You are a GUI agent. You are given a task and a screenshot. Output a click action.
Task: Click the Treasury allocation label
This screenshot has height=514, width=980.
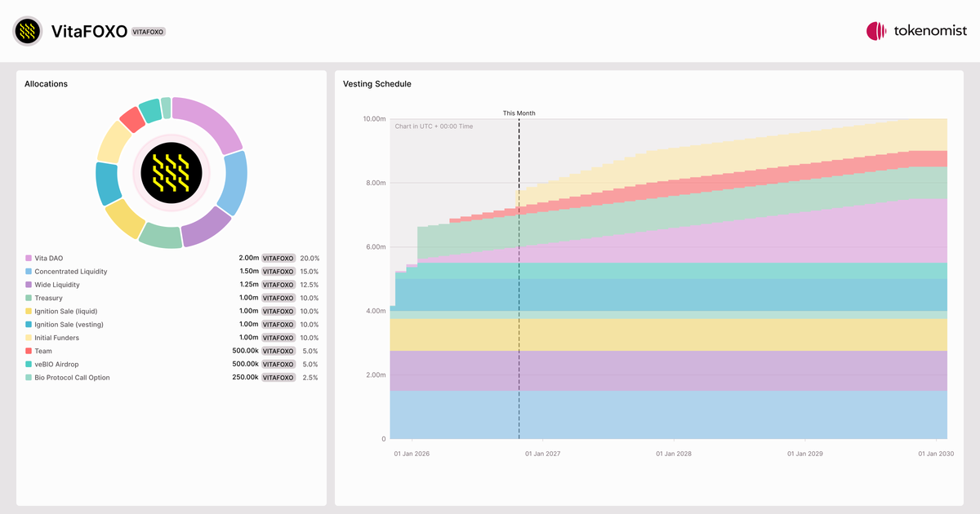49,298
